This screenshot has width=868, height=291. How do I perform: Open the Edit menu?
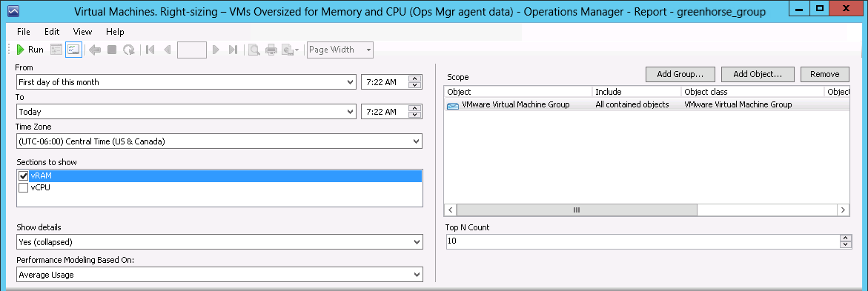pyautogui.click(x=52, y=32)
